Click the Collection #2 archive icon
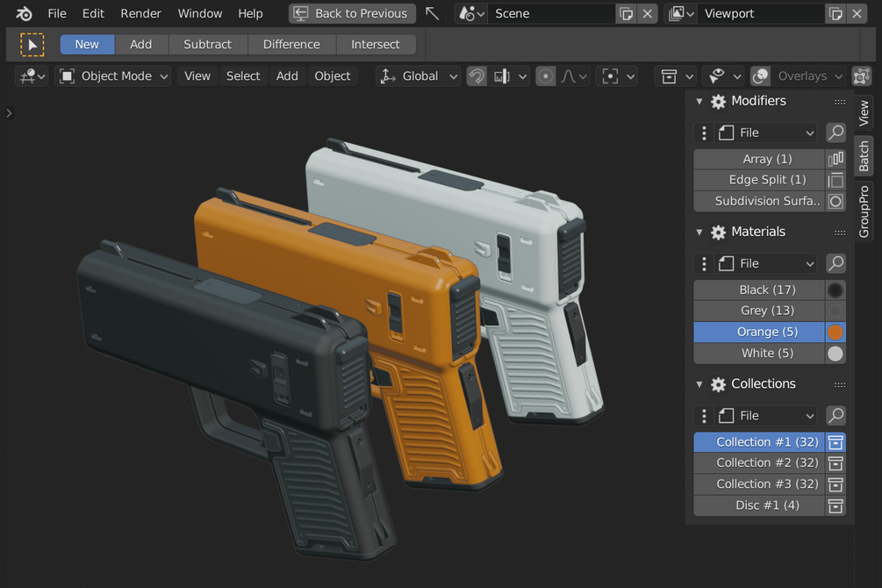This screenshot has width=882, height=588. click(x=835, y=463)
